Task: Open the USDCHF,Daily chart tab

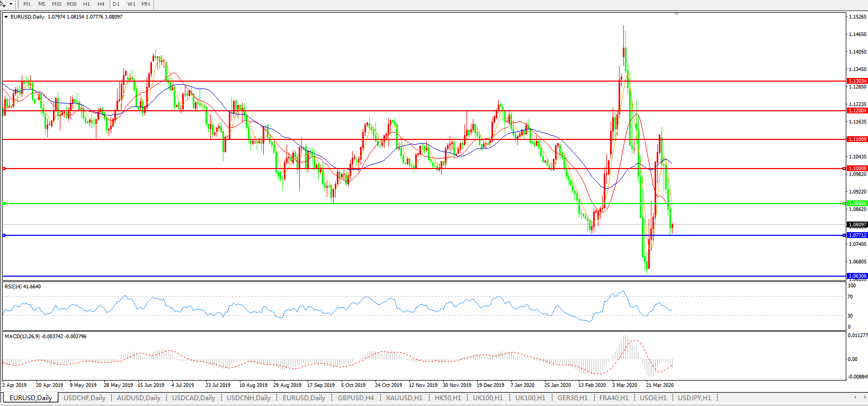Action: (x=84, y=398)
